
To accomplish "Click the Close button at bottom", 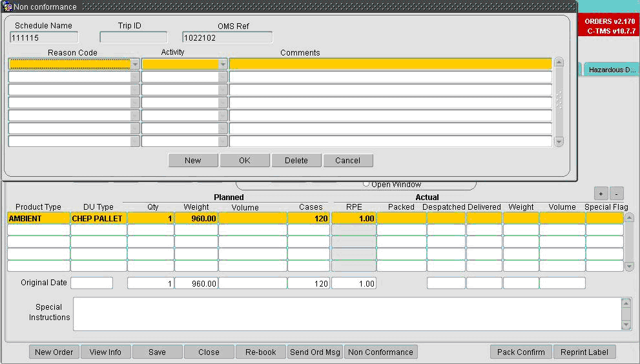I will point(209,352).
